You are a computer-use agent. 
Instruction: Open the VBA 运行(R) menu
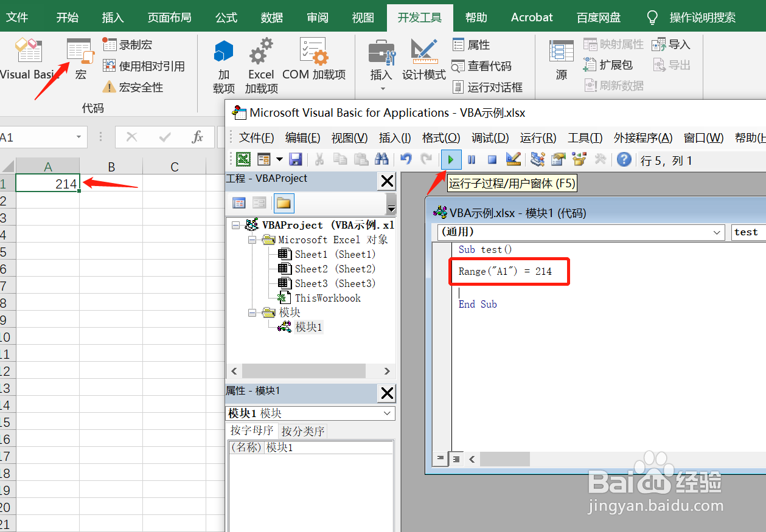click(538, 138)
